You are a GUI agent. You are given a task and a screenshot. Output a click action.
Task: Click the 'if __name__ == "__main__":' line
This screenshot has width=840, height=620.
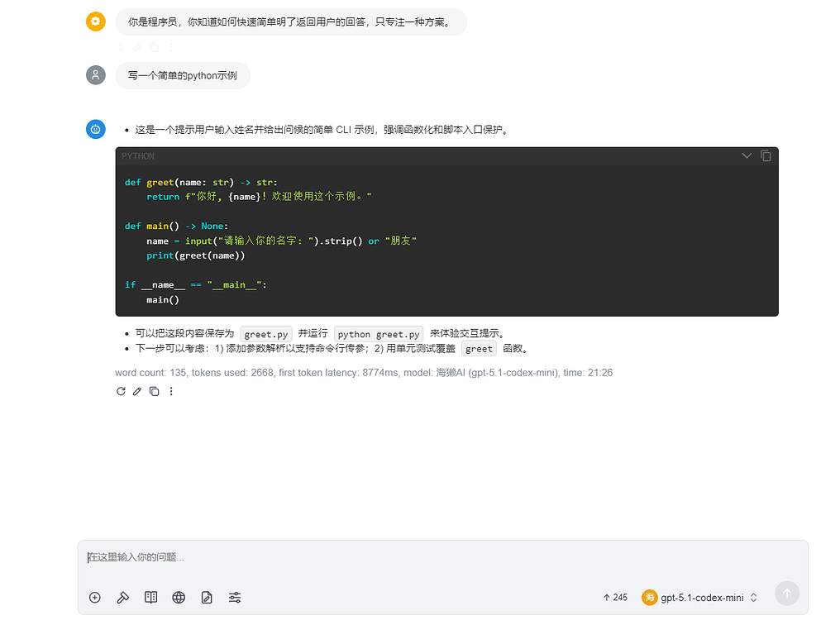tap(196, 285)
